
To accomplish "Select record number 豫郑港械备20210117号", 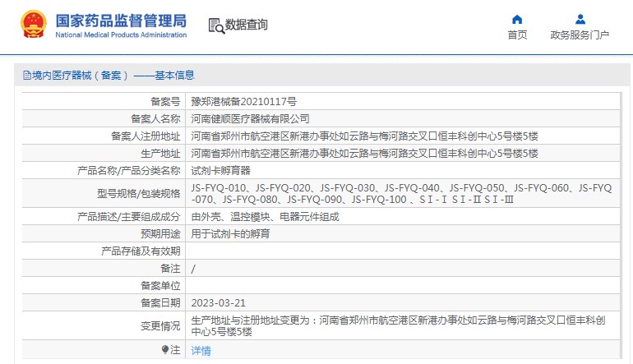I will [x=243, y=102].
